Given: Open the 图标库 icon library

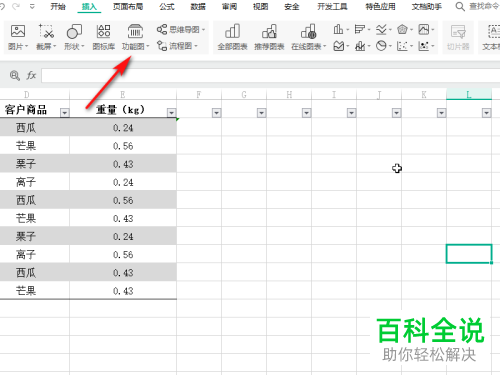Looking at the screenshot, I should click(x=104, y=37).
